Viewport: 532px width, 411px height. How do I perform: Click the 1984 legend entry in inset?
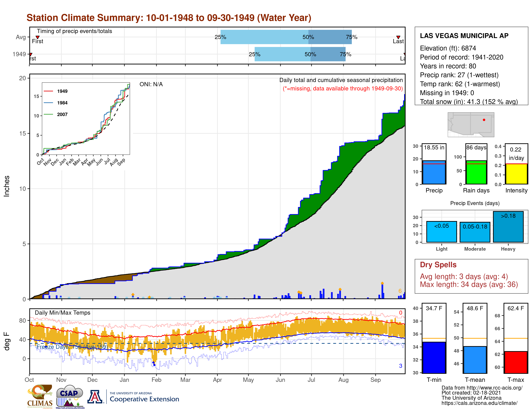click(x=56, y=103)
